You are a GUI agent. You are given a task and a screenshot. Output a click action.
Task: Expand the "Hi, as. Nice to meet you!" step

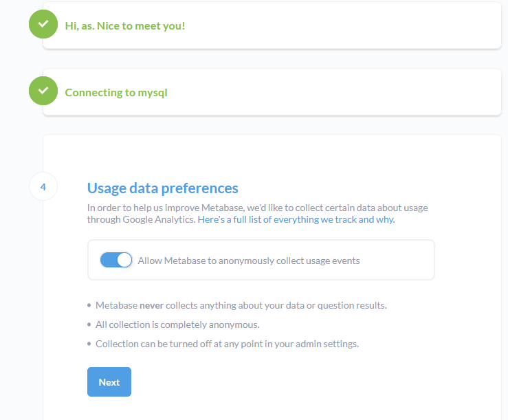pyautogui.click(x=125, y=25)
